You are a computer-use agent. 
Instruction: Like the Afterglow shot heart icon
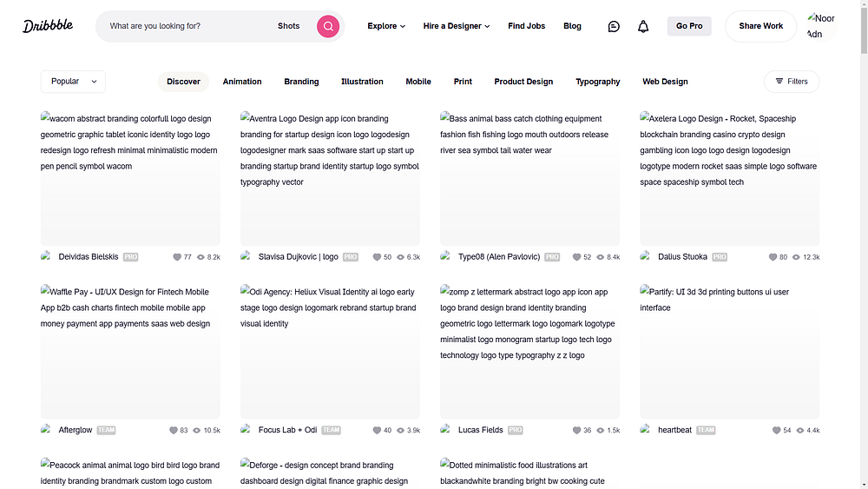point(174,430)
